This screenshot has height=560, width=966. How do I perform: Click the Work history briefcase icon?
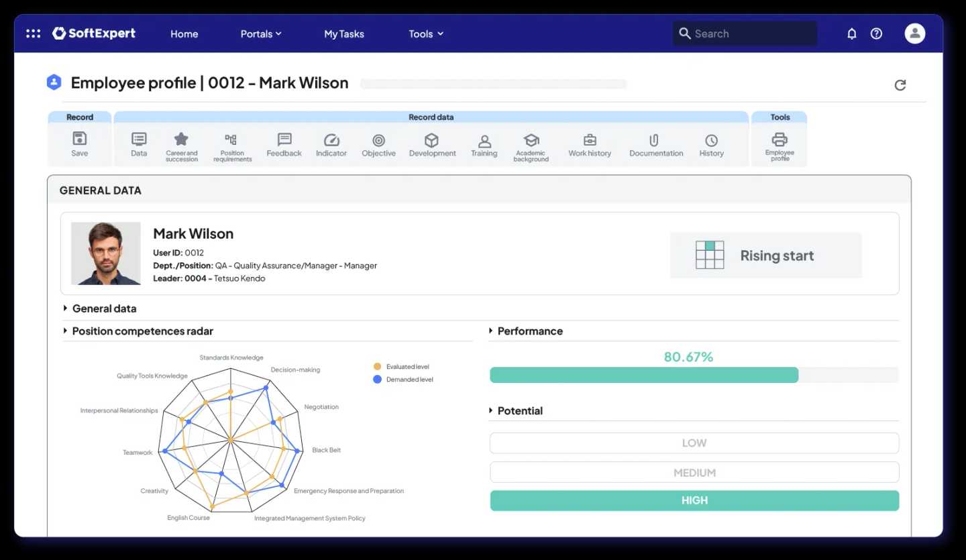[590, 140]
